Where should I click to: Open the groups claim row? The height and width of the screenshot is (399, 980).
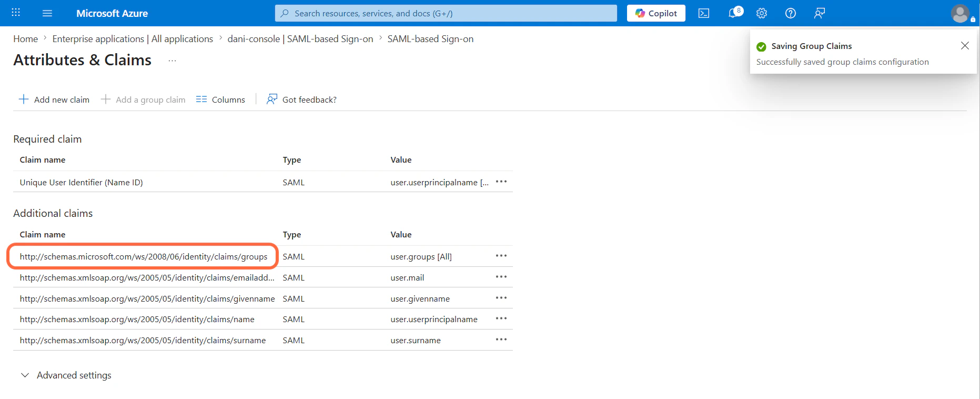[144, 256]
